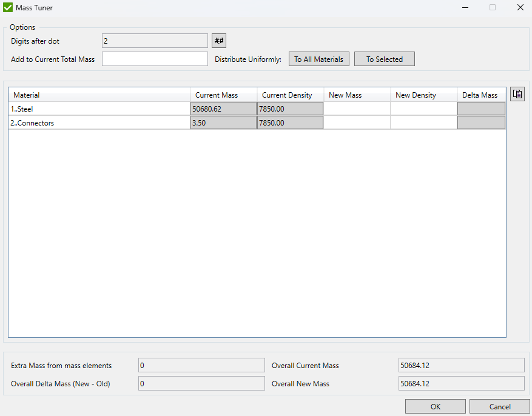Click the Current Density column header
The image size is (532, 416).
click(x=290, y=95)
